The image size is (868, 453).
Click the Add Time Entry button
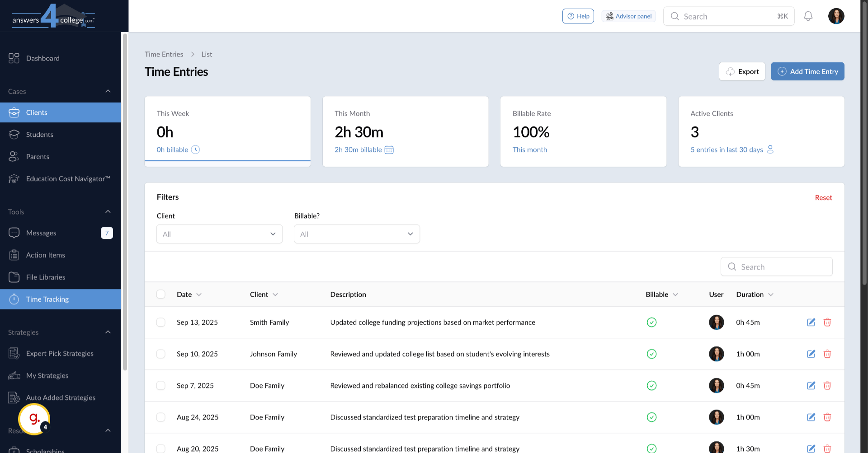tap(807, 71)
